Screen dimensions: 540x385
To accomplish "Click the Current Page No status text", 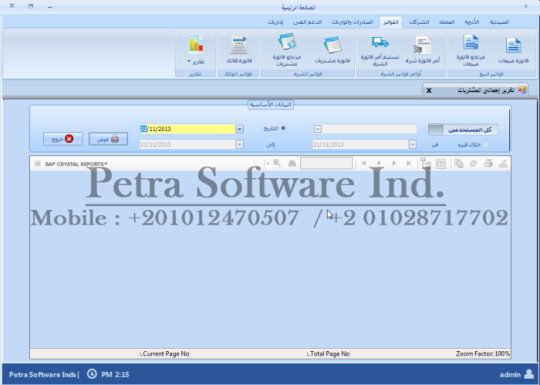I will (165, 354).
